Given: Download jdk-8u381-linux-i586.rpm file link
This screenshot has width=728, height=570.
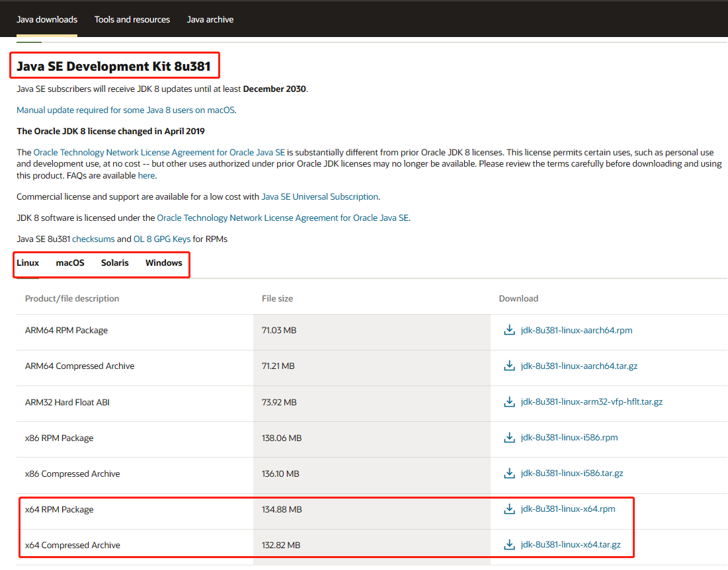Looking at the screenshot, I should click(569, 437).
